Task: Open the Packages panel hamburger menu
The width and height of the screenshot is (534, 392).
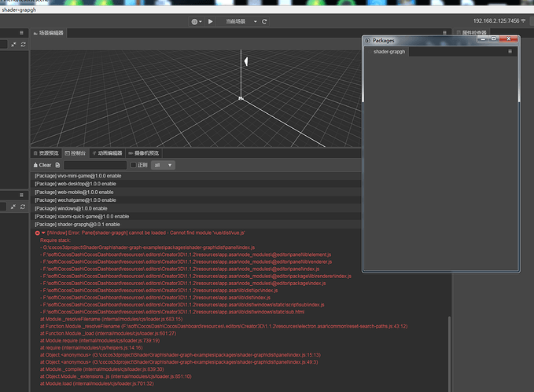Action: (510, 51)
